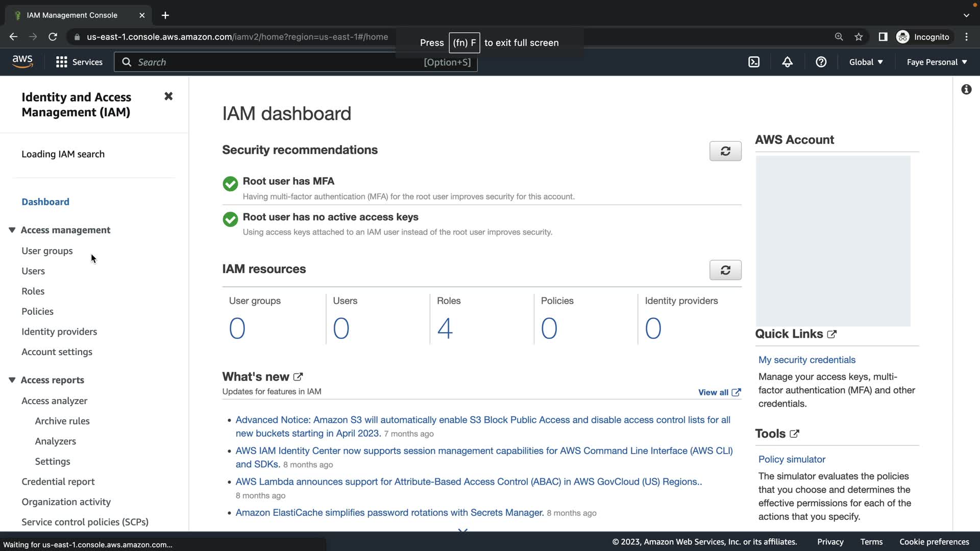Open Policies in the sidebar
The image size is (980, 551).
(37, 311)
